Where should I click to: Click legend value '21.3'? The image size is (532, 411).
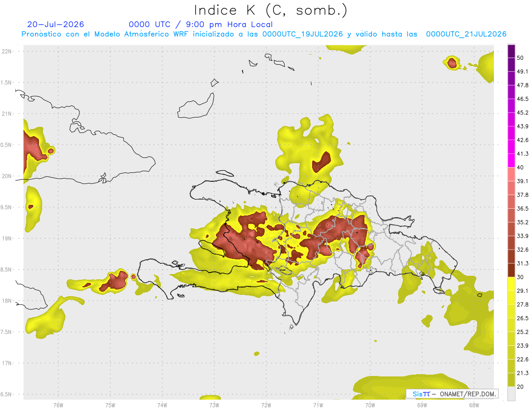[523, 373]
